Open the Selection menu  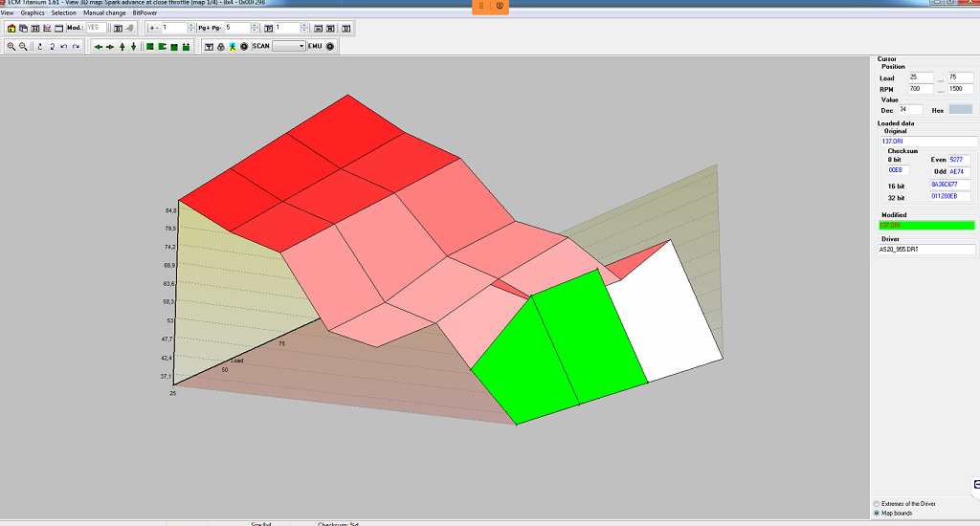click(64, 12)
